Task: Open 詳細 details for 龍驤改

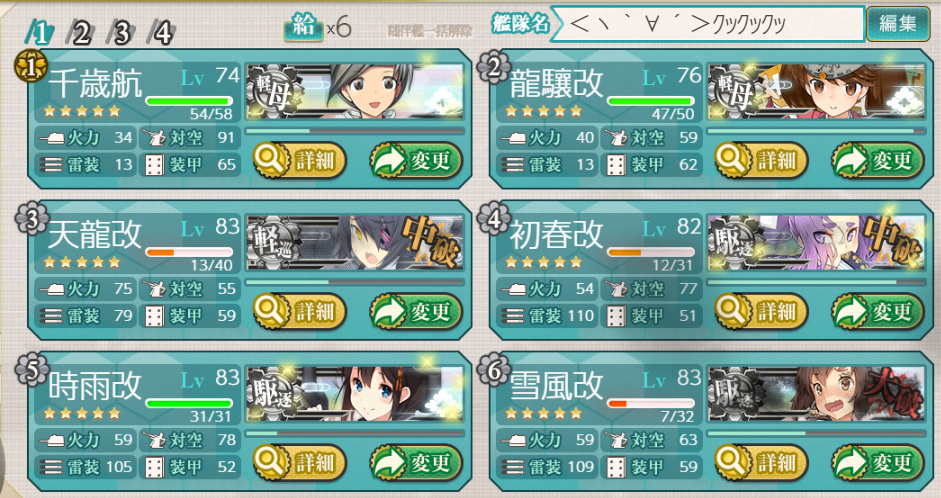Action: 761,160
